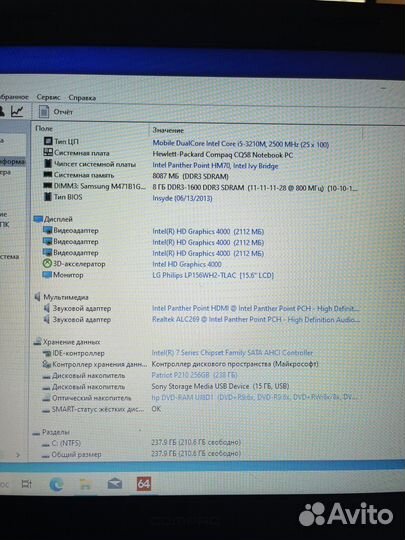Click the Тип BIOS chip icon
Screen dimensions: 405x540
pos(48,197)
